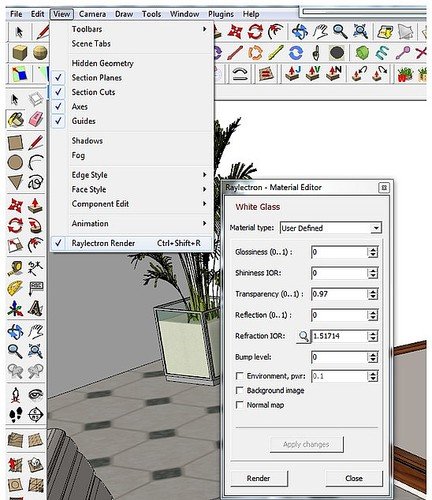
Task: Select the Tape Measure tool
Action: click(15, 268)
